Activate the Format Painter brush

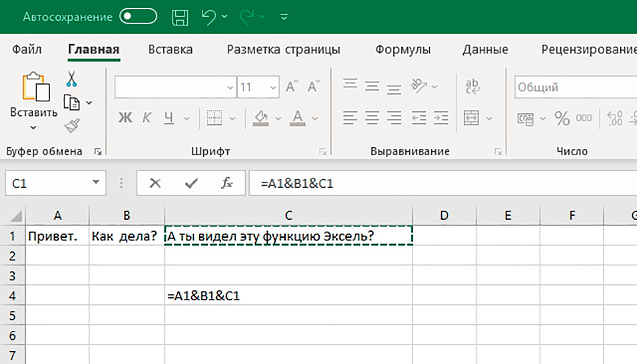(x=72, y=125)
